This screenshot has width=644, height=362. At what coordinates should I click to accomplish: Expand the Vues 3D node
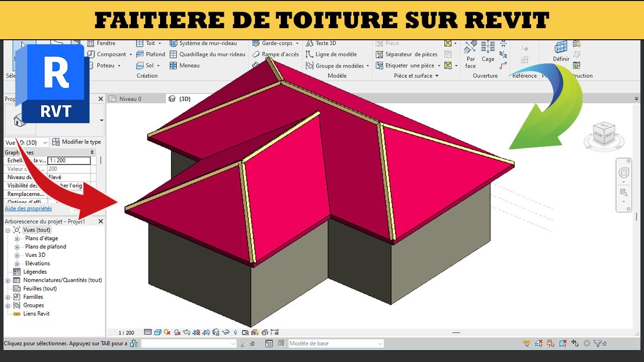tap(17, 255)
